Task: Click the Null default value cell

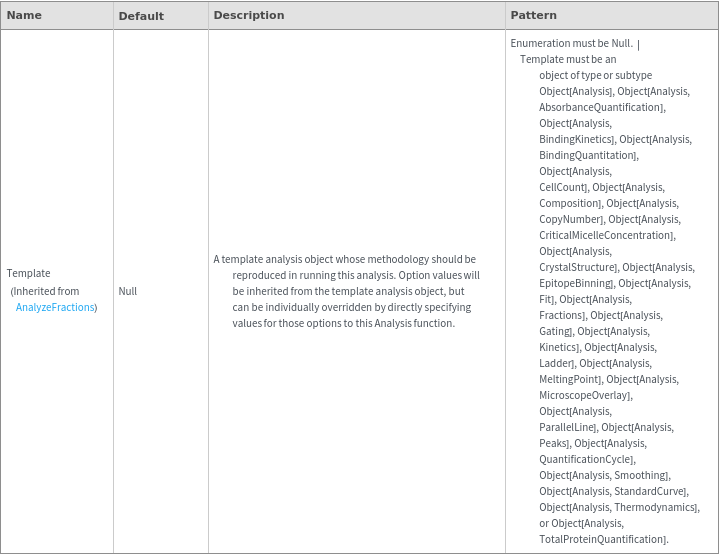Action: pyautogui.click(x=128, y=291)
